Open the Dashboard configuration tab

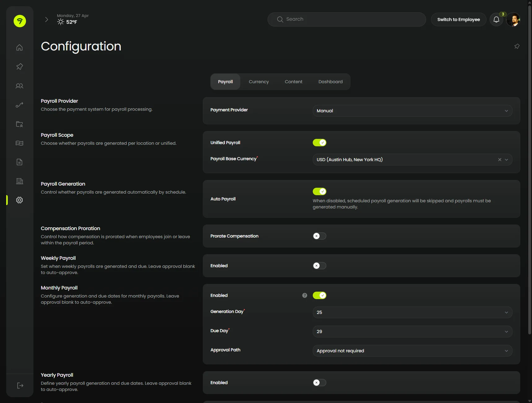point(330,82)
